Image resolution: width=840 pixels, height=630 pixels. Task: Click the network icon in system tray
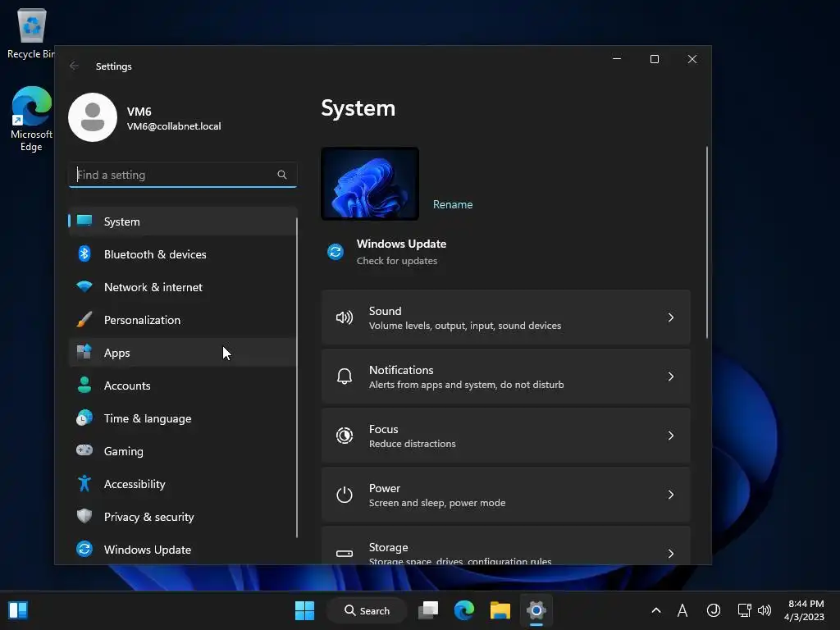point(744,610)
